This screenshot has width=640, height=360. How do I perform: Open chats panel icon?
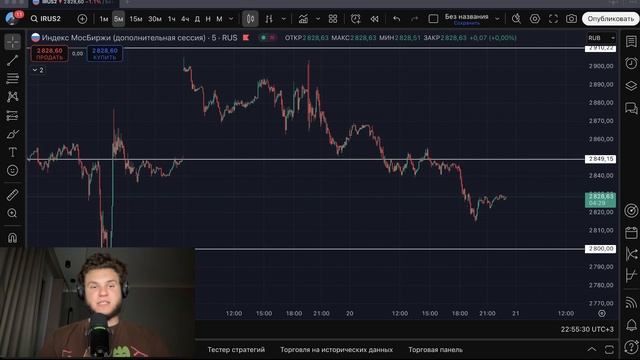tap(631, 108)
